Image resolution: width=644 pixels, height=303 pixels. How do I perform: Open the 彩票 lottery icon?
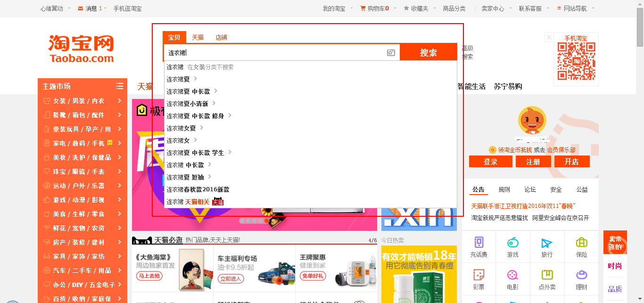[479, 275]
